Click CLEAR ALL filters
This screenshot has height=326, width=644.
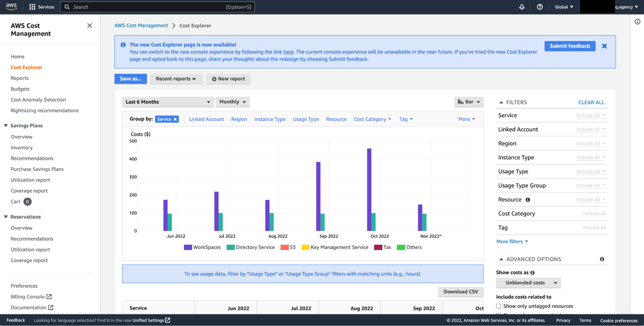click(x=591, y=102)
